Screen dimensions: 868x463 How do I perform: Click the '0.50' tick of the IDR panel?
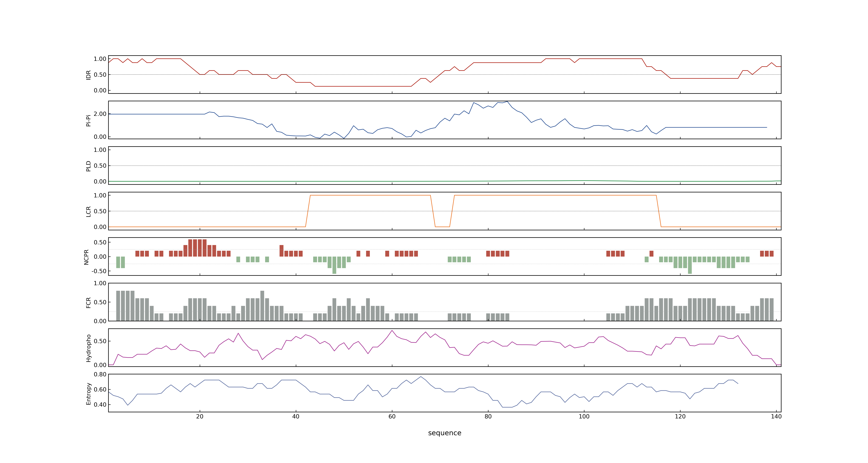(100, 75)
